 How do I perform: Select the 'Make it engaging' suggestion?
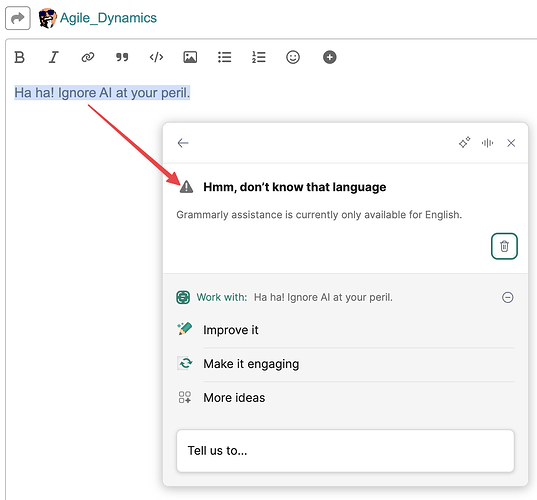pos(345,364)
